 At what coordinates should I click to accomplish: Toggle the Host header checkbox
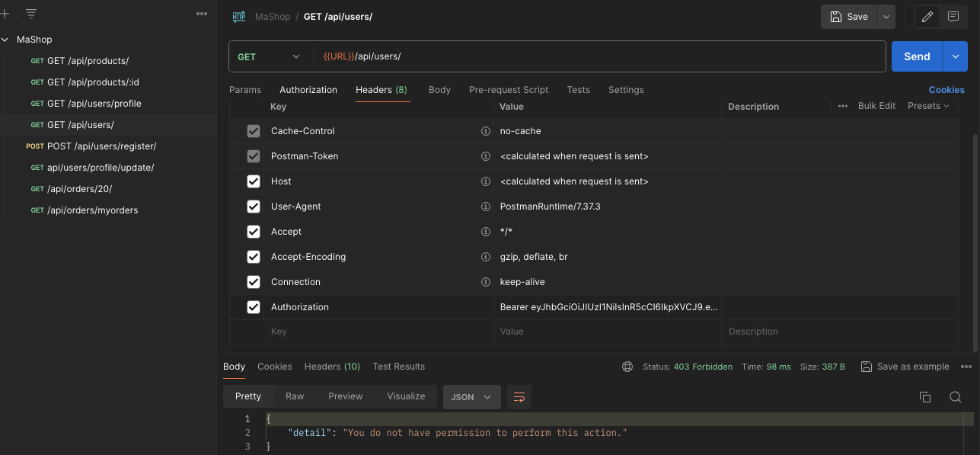coord(254,181)
